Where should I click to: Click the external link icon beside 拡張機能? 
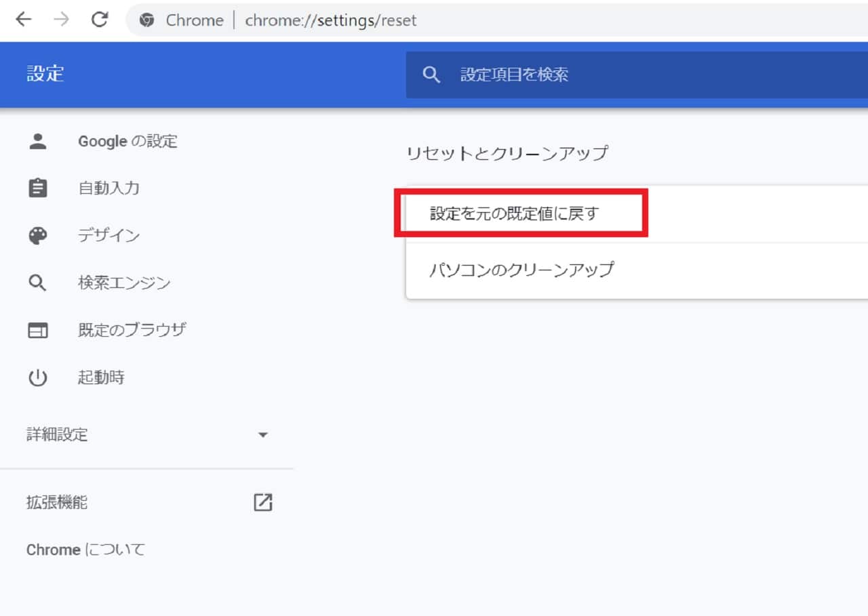(262, 502)
